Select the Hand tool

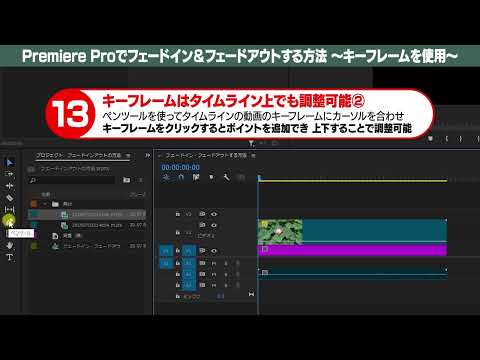coord(9,245)
